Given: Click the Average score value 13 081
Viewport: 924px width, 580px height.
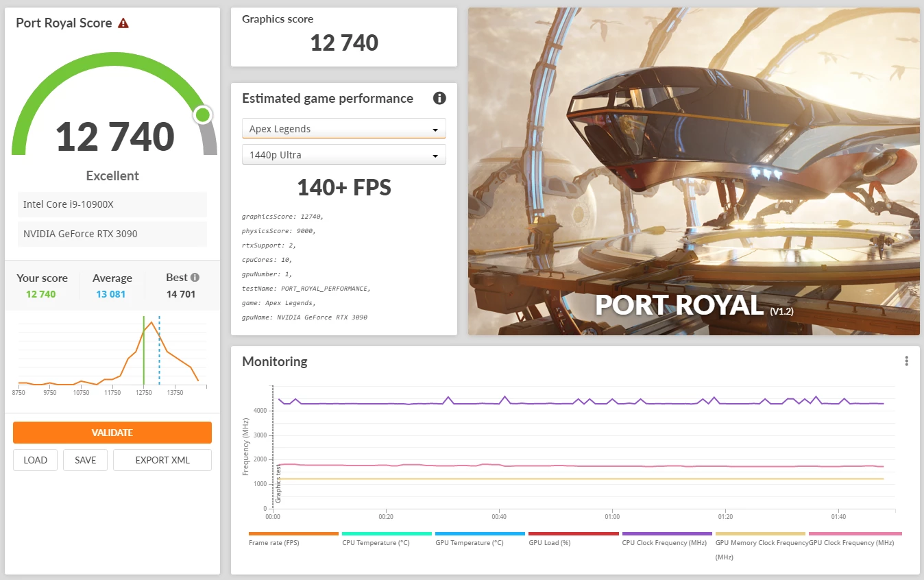Looking at the screenshot, I should point(111,294).
